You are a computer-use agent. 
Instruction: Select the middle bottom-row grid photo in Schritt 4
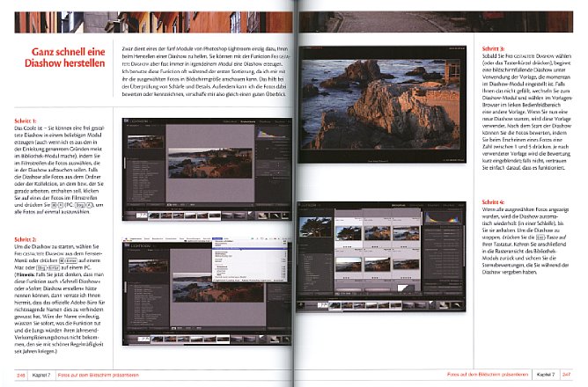[x=378, y=264]
